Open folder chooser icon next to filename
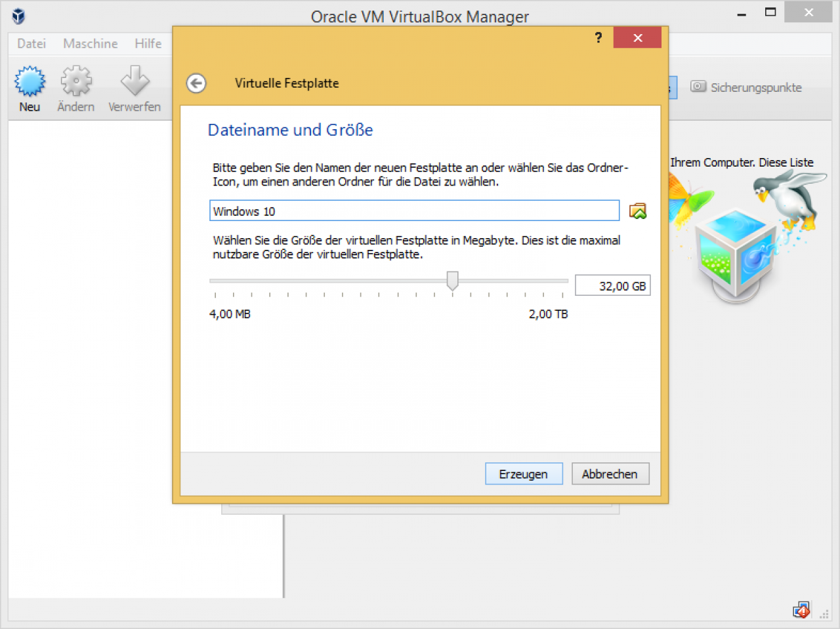 (638, 211)
